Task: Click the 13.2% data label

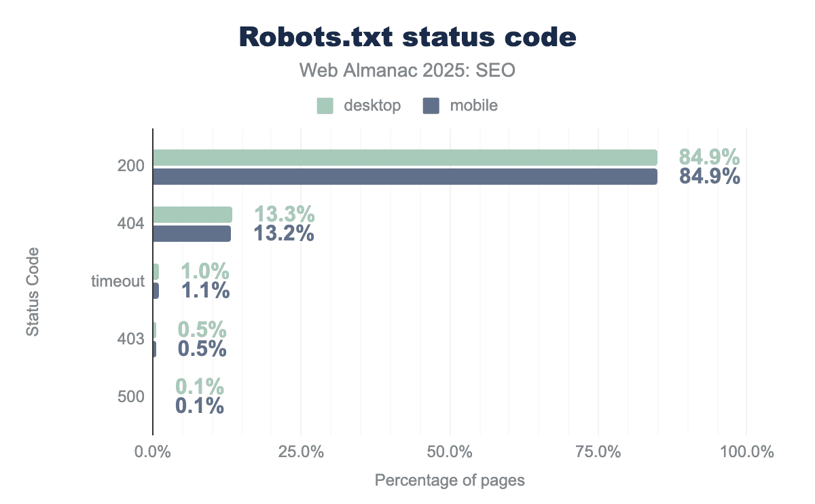Action: [x=284, y=234]
